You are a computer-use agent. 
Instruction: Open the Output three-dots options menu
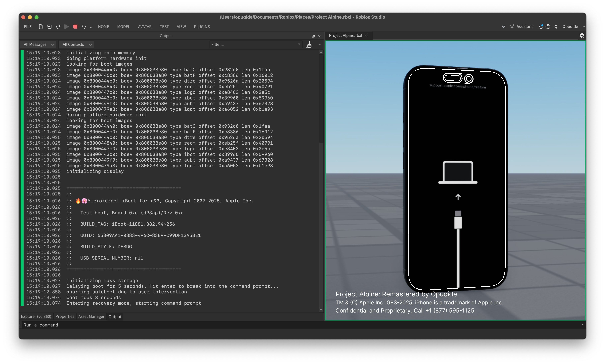click(319, 44)
